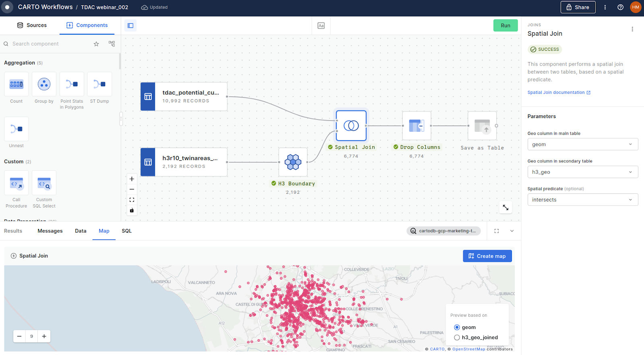Click the Spatial Join map preview header
Image resolution: width=644 pixels, height=355 pixels.
pyautogui.click(x=29, y=256)
